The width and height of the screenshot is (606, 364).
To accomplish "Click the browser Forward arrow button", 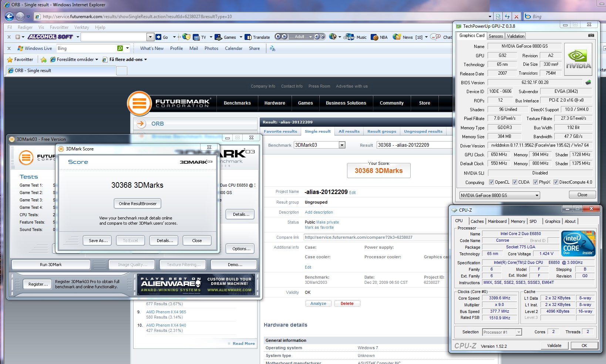I will tap(20, 16).
